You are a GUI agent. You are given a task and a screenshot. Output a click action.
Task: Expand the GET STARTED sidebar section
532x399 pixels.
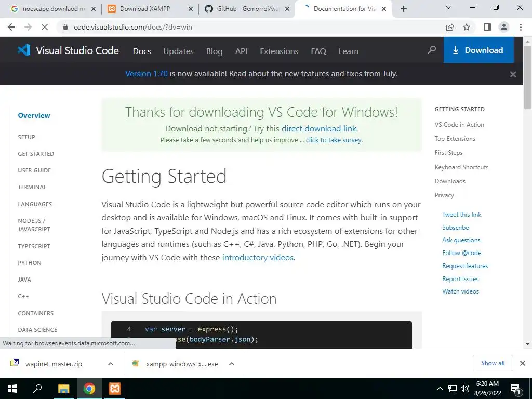[x=36, y=154]
